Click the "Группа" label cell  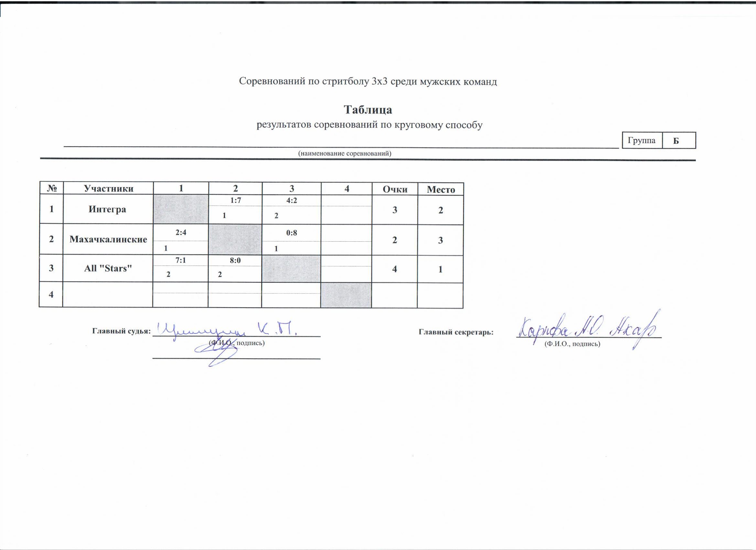click(x=641, y=140)
